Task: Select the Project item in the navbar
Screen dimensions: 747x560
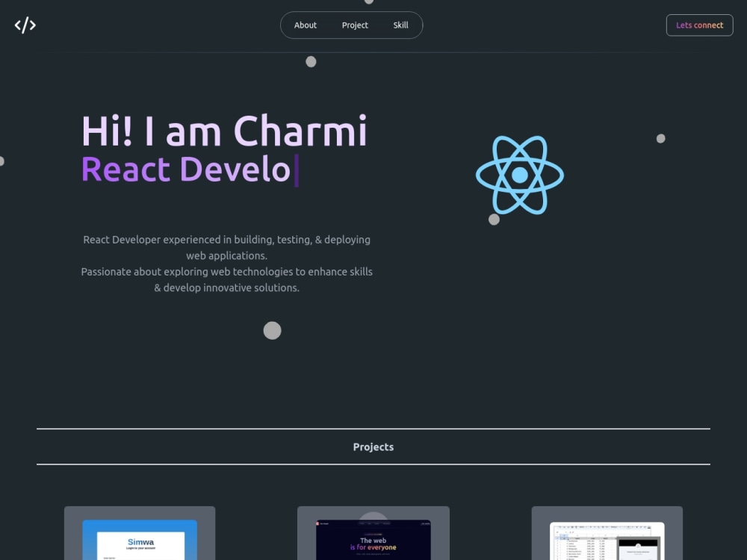Action: pos(355,25)
